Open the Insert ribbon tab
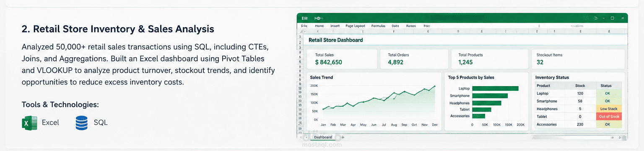The height and width of the screenshot is (151, 644). point(335,26)
